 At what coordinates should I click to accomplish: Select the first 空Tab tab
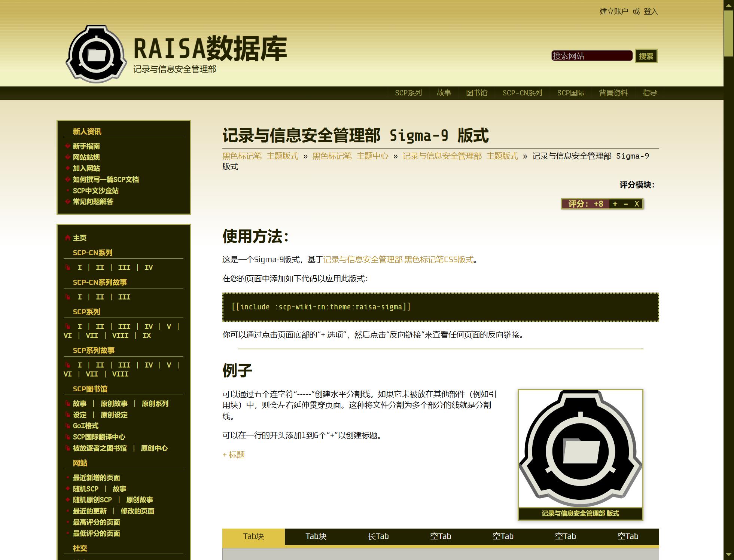point(441,536)
